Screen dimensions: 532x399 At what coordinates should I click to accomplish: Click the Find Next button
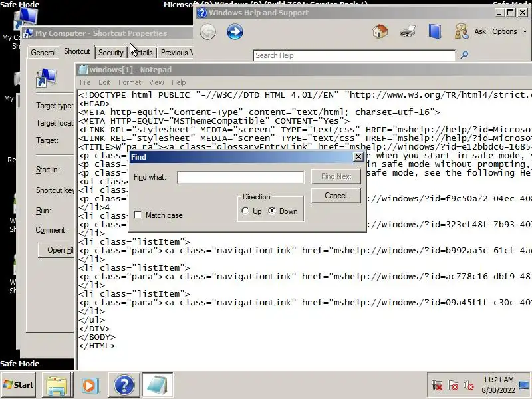[336, 176]
